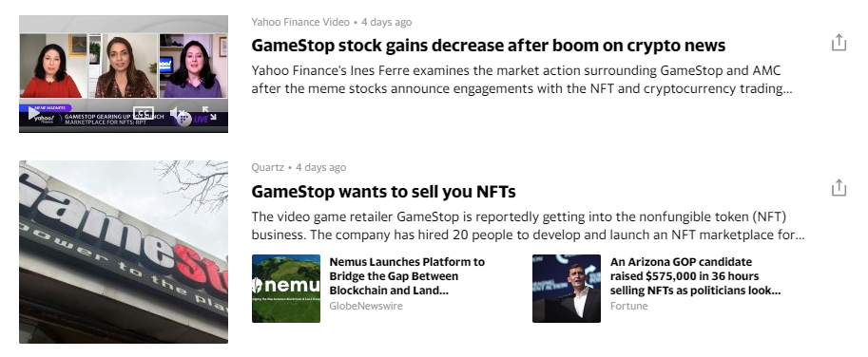Open the Ines Ferre article summary text
The height and width of the screenshot is (357, 868).
pos(522,80)
